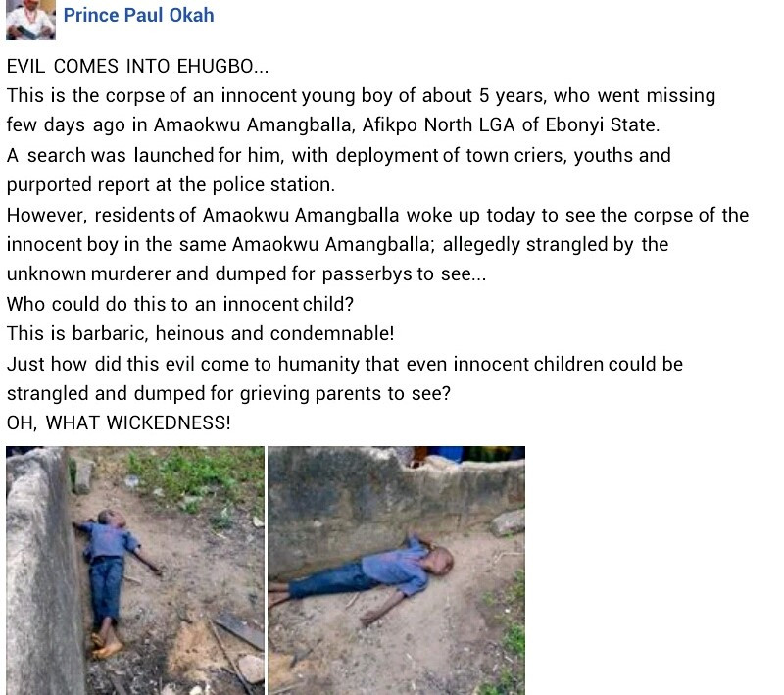
Task: Open the right attached photo
Action: click(397, 571)
